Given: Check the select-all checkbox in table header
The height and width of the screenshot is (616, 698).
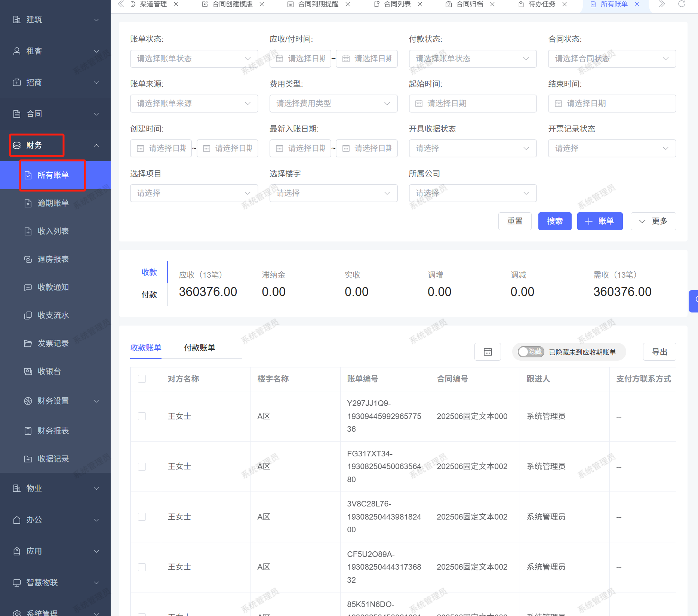Looking at the screenshot, I should pos(142,379).
